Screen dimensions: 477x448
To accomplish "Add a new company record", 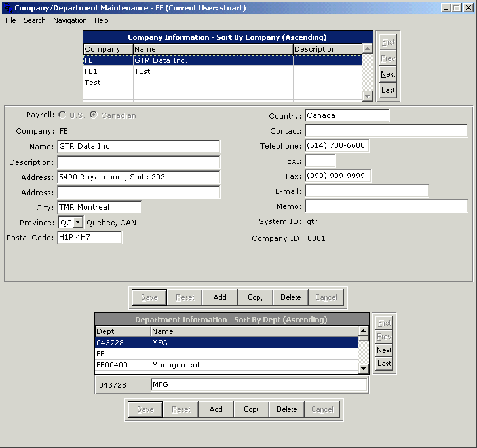I will 219,297.
